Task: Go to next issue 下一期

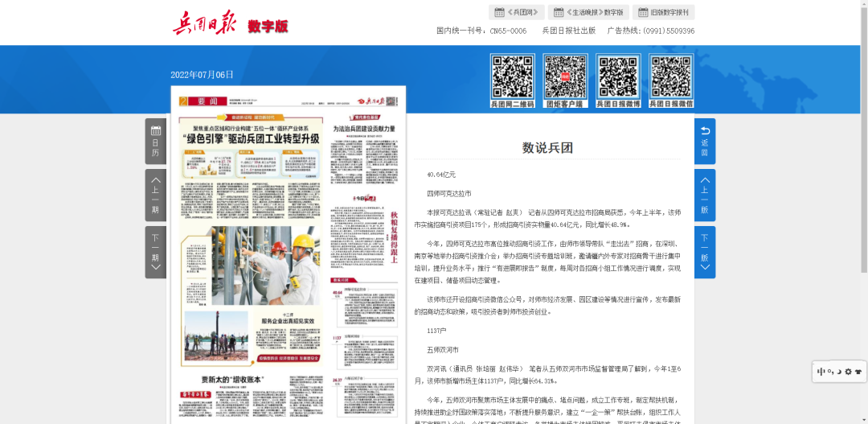Action: point(156,252)
